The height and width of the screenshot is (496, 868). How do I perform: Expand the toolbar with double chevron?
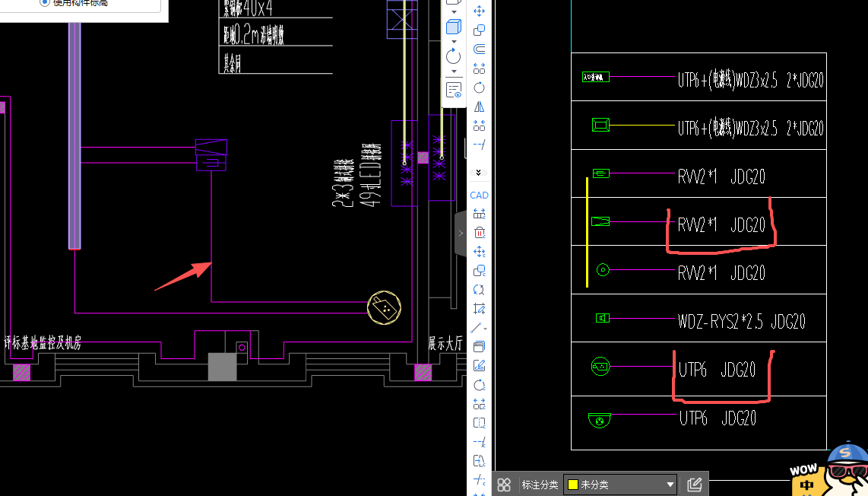(479, 173)
